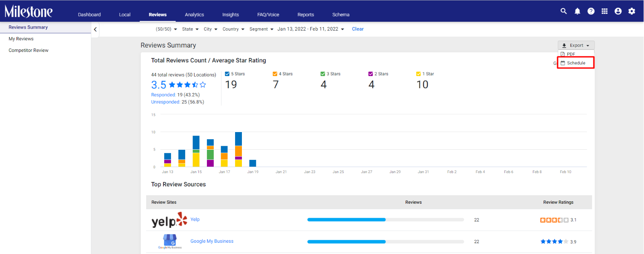Toggle the 1 Star checkbox

(419, 74)
